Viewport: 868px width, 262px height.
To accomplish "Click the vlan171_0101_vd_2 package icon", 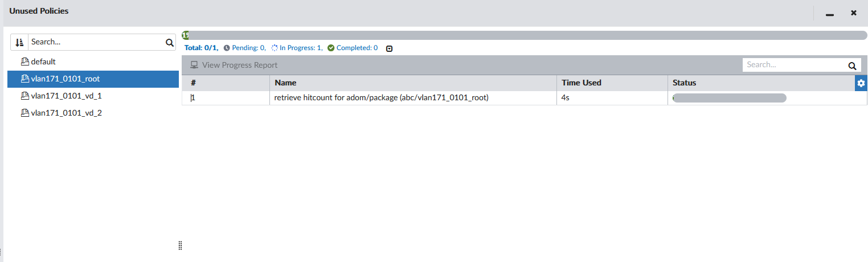I will (24, 113).
